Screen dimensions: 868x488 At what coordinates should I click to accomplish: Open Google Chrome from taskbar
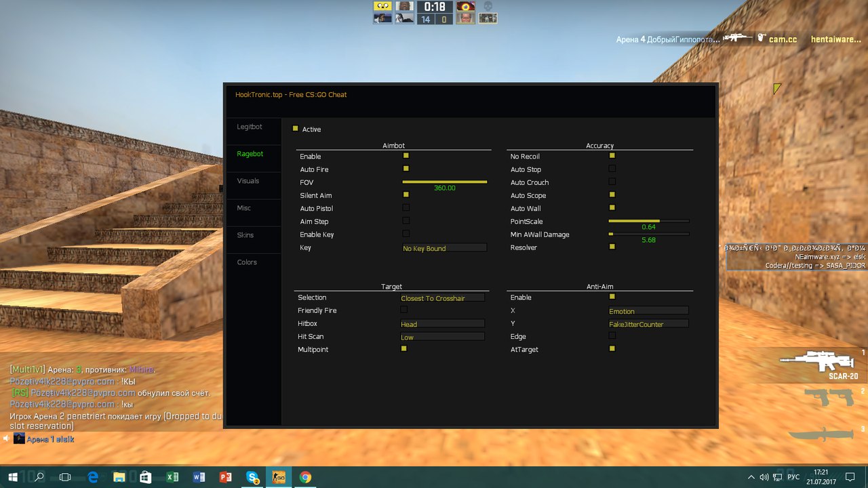(x=305, y=477)
